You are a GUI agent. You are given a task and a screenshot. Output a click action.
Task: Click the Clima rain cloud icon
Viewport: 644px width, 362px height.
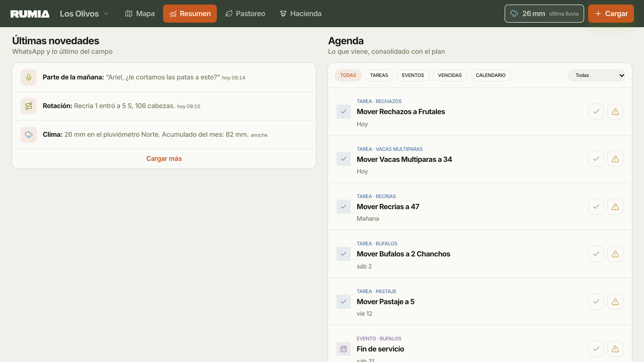(29, 135)
